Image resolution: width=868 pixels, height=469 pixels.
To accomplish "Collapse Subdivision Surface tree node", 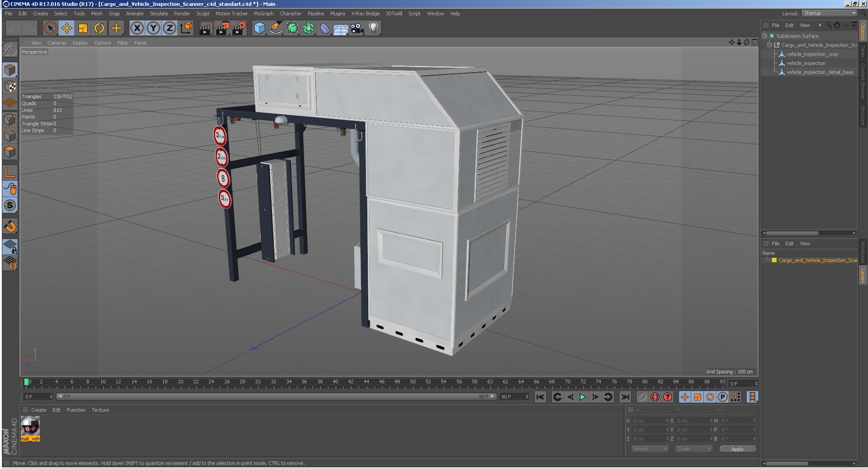I will [765, 36].
